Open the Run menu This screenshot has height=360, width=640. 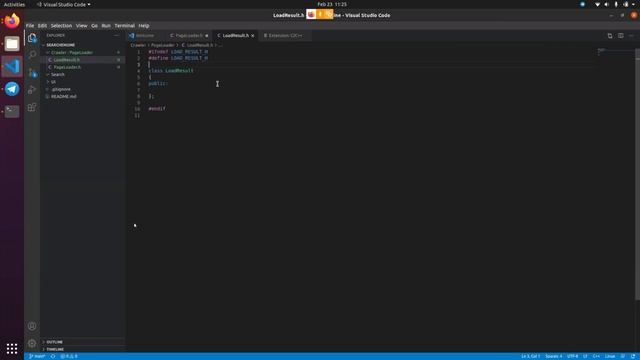(106, 26)
